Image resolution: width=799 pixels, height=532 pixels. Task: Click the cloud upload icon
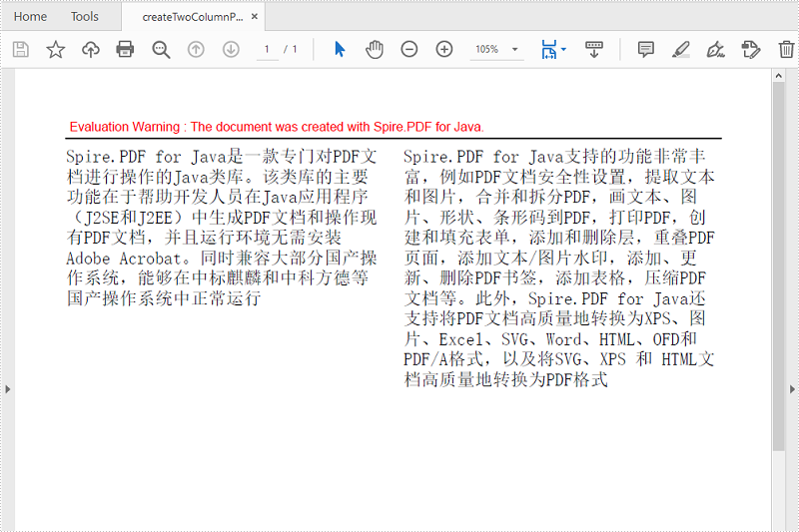tap(91, 49)
